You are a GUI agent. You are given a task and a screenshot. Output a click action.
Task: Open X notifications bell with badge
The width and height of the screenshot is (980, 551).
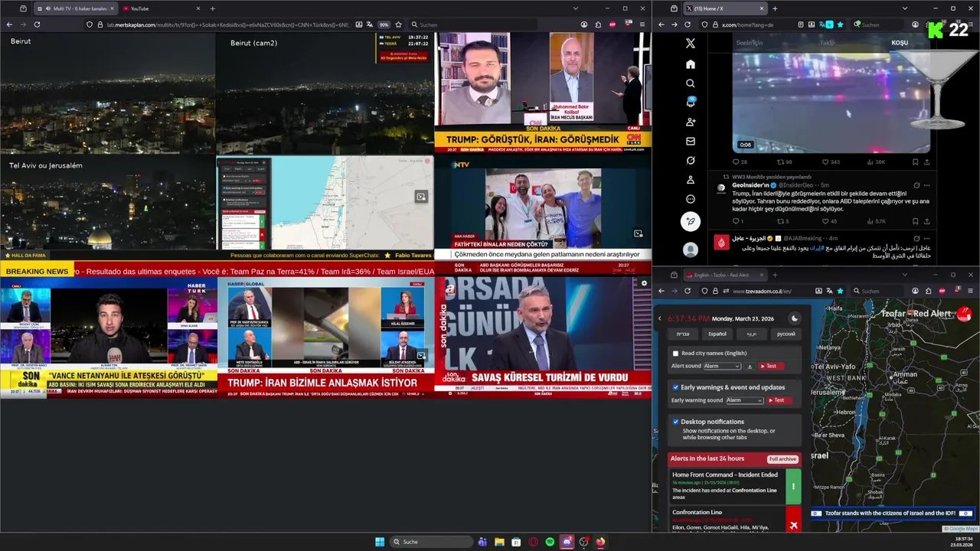pos(691,103)
